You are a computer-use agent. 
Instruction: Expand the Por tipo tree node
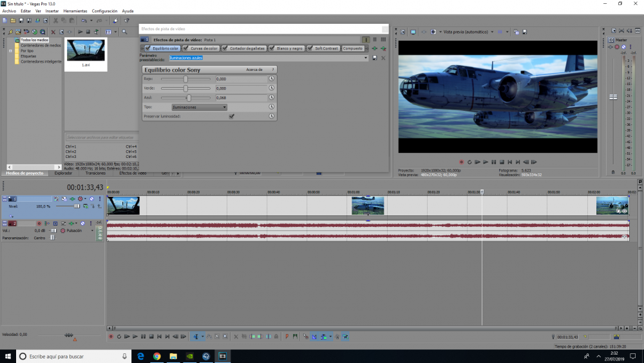[x=11, y=51]
